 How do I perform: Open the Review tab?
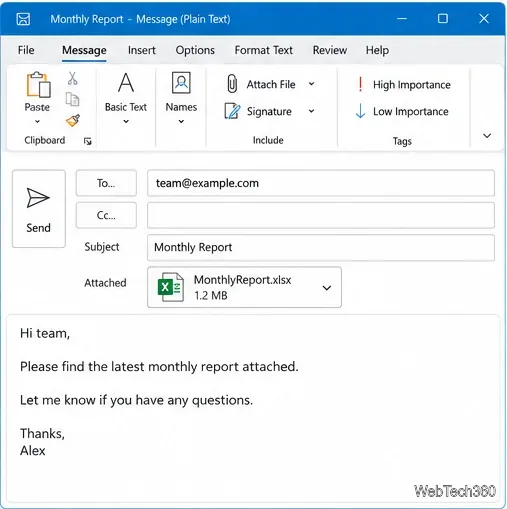330,50
